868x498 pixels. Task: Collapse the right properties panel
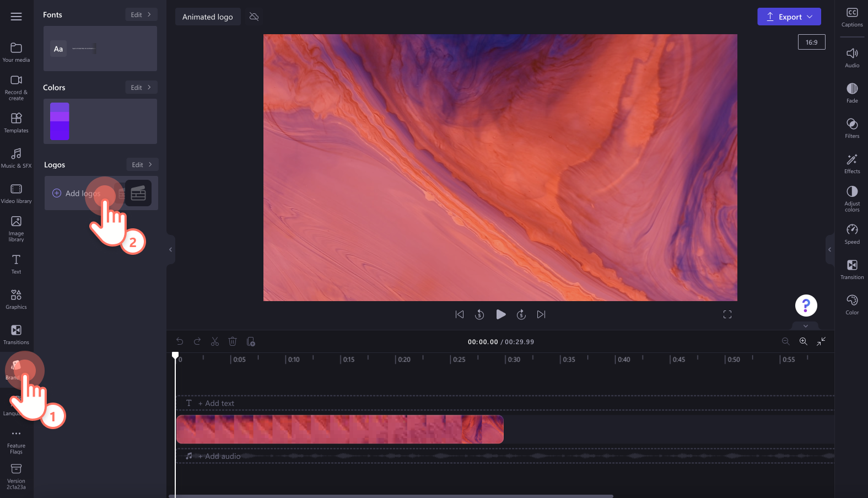coord(829,250)
